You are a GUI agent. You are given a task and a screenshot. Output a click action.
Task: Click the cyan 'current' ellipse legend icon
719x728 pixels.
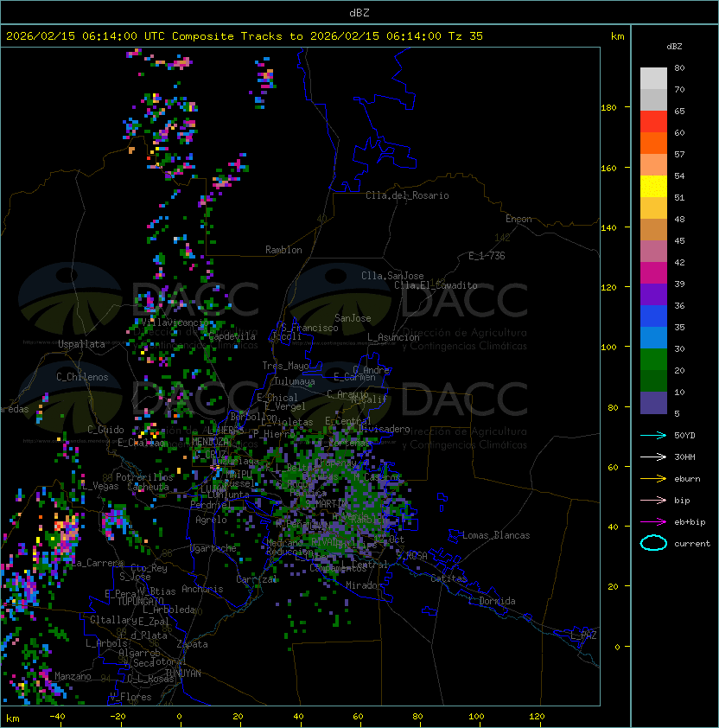653,543
